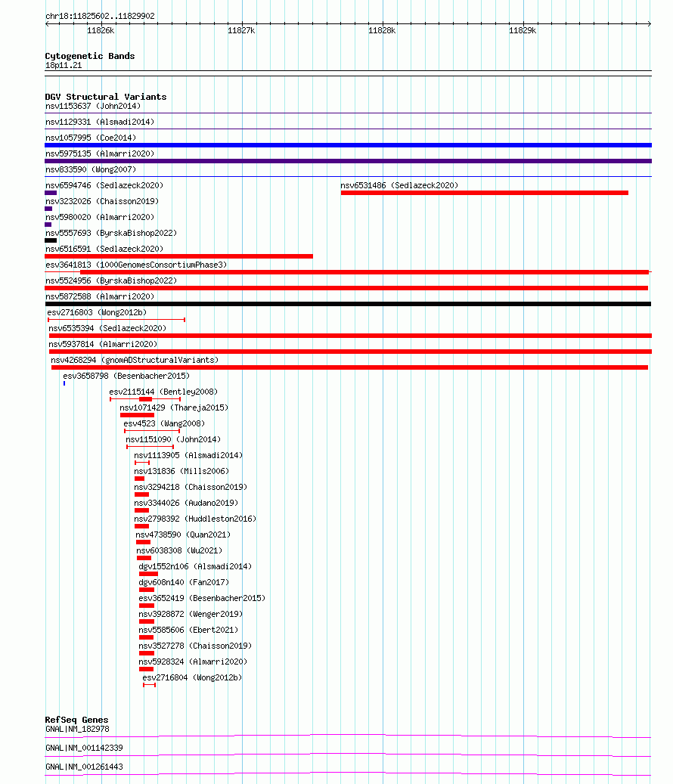Click the nsv1153637 (John2014) variant label
The image size is (673, 784).
coord(93,106)
